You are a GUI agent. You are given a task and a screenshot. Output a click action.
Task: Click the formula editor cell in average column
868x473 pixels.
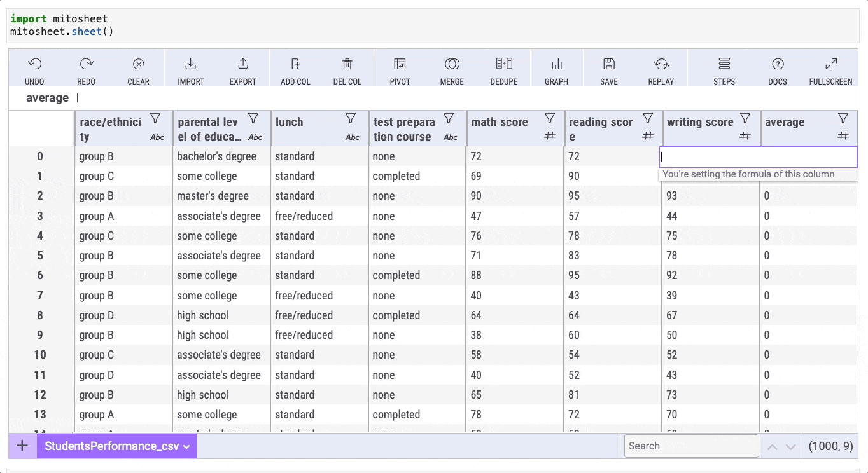757,157
